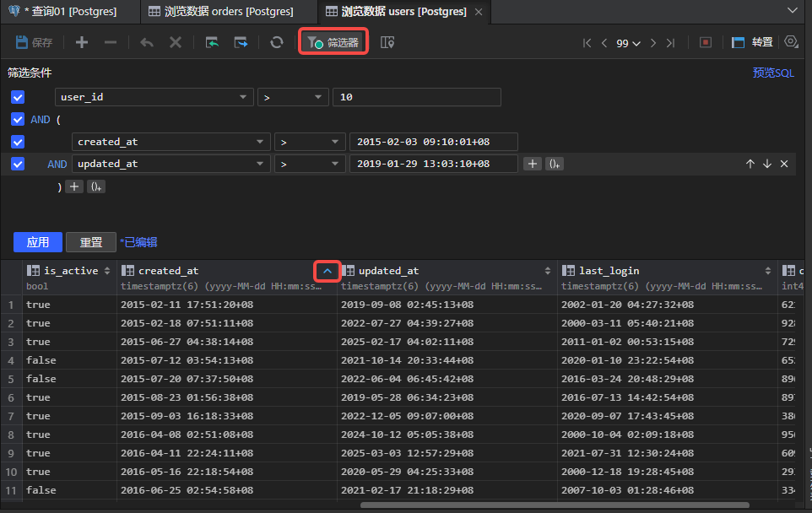Add condition after the closing bracket
812x513 pixels.
[74, 186]
